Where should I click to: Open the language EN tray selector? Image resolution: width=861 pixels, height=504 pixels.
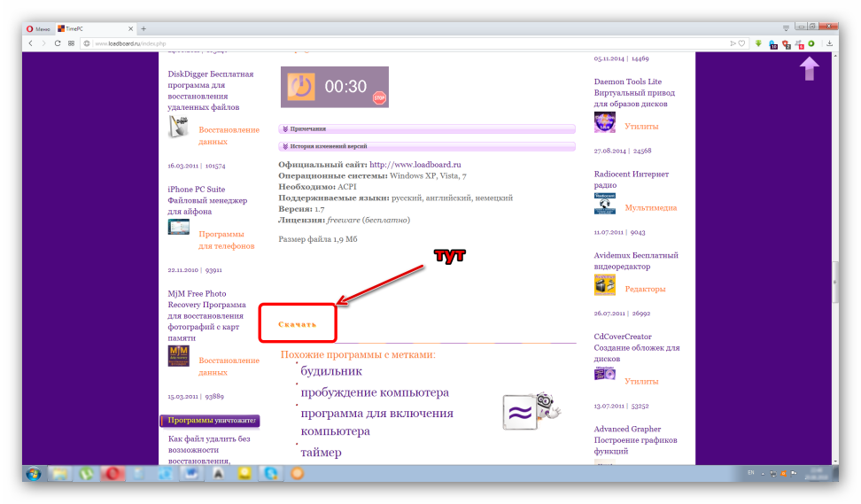[750, 473]
